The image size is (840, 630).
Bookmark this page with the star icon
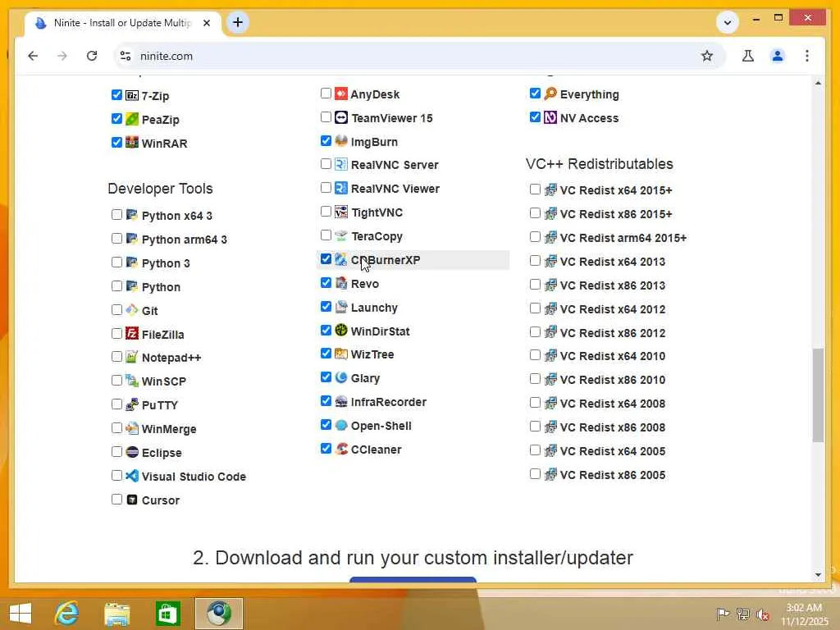tap(707, 56)
